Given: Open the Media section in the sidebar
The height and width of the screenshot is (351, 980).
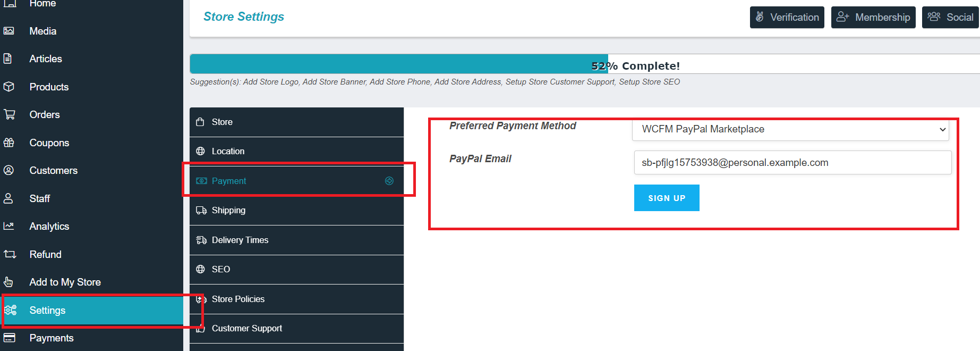Looking at the screenshot, I should 10,30.
